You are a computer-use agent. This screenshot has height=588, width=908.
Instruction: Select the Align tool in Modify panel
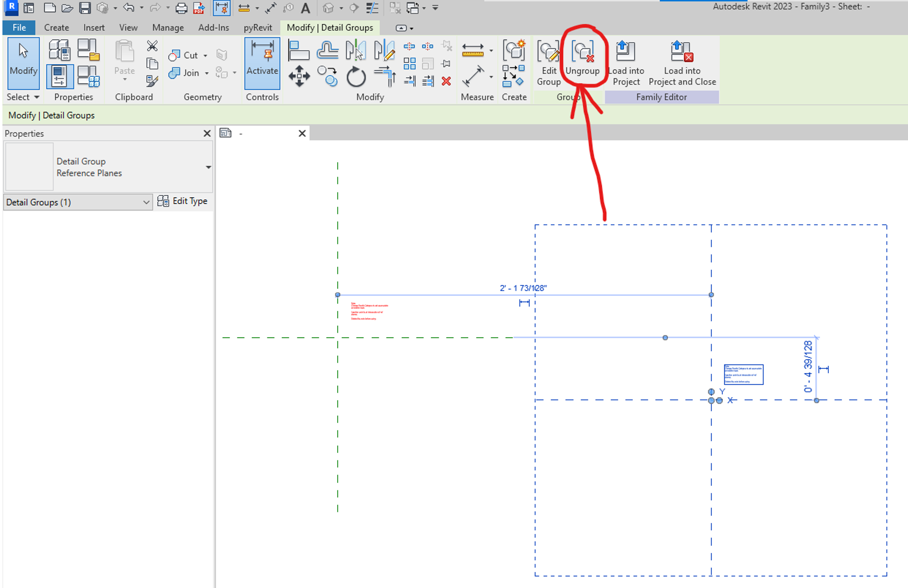coord(299,51)
